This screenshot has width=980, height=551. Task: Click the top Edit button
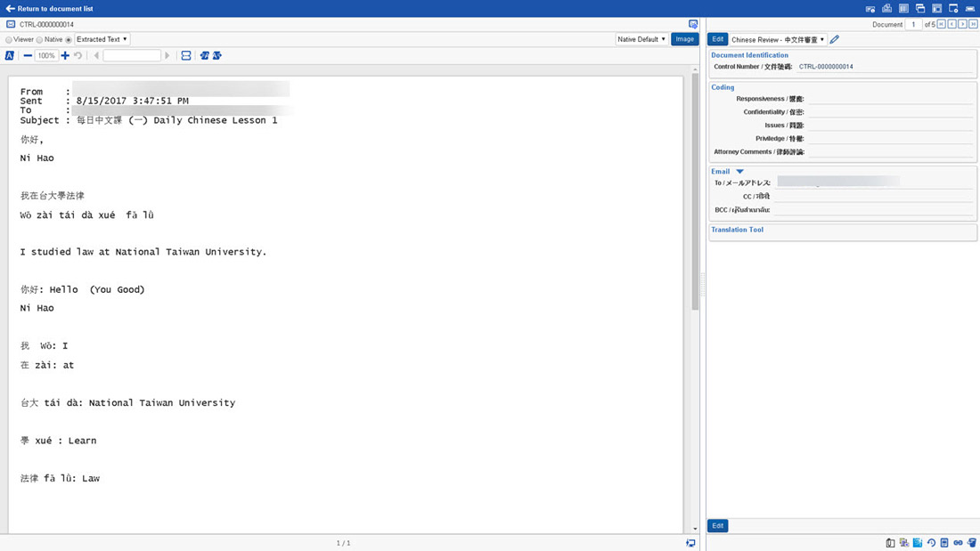coord(717,40)
